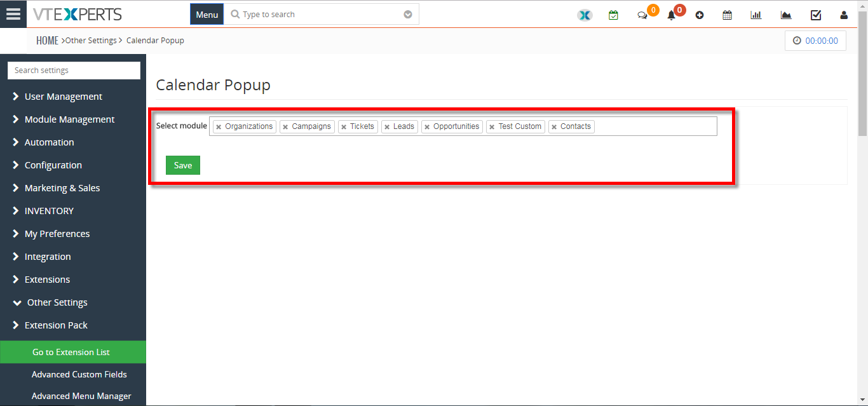The width and height of the screenshot is (868, 406).
Task: Go to HOME breadcrumb
Action: coord(47,41)
